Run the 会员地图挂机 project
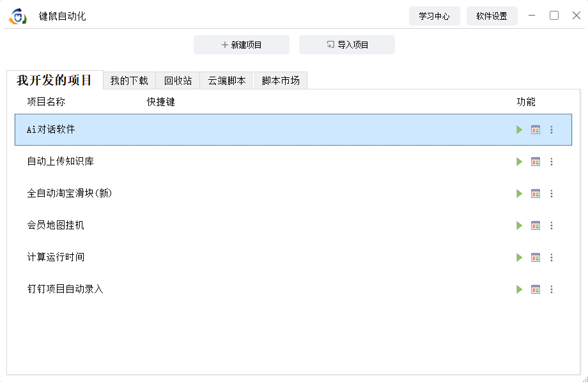588x382 pixels. (520, 225)
